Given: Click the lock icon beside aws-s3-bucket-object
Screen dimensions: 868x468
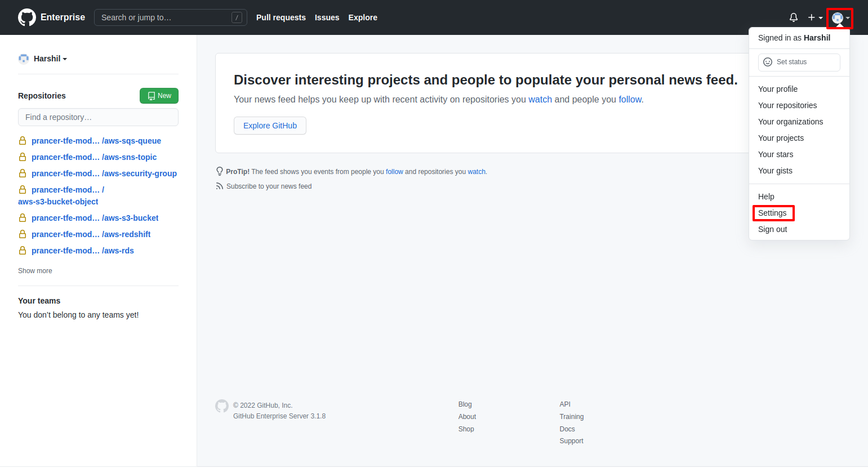Looking at the screenshot, I should (x=23, y=190).
